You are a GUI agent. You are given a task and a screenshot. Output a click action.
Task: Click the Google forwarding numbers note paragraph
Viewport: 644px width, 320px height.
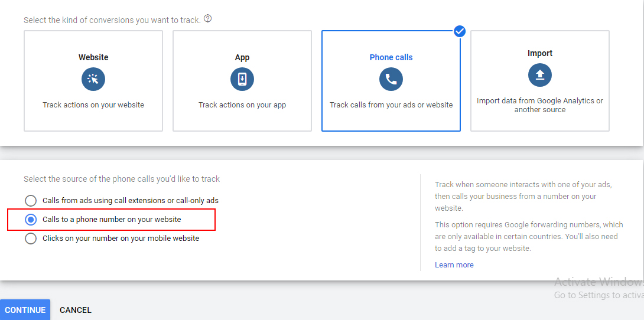coord(529,237)
